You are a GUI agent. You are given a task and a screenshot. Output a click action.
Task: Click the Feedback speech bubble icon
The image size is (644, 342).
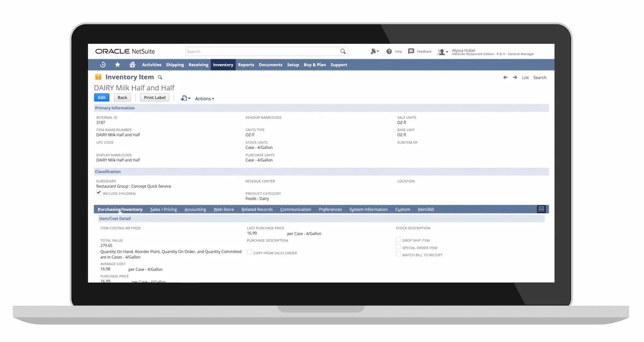[411, 51]
